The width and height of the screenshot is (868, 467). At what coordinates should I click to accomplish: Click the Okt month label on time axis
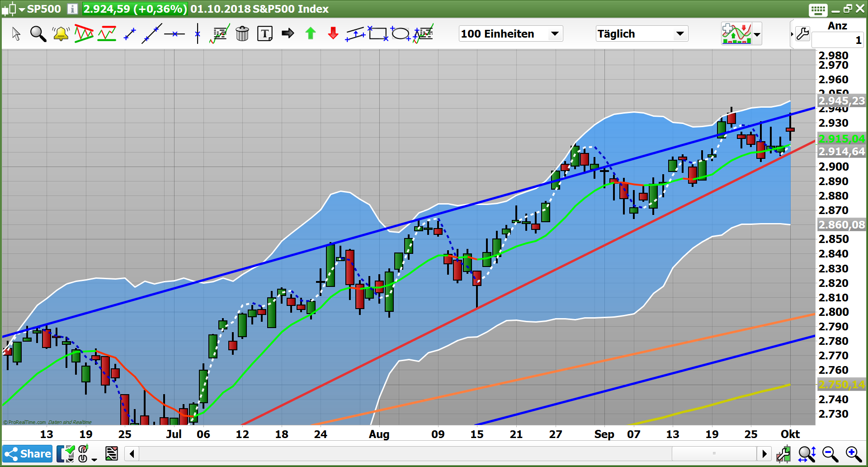[x=790, y=434]
